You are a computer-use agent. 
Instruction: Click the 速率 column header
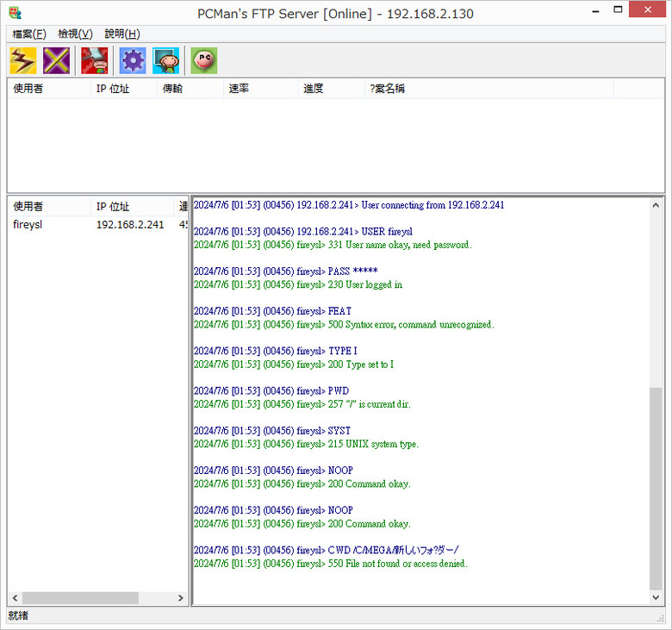click(261, 89)
